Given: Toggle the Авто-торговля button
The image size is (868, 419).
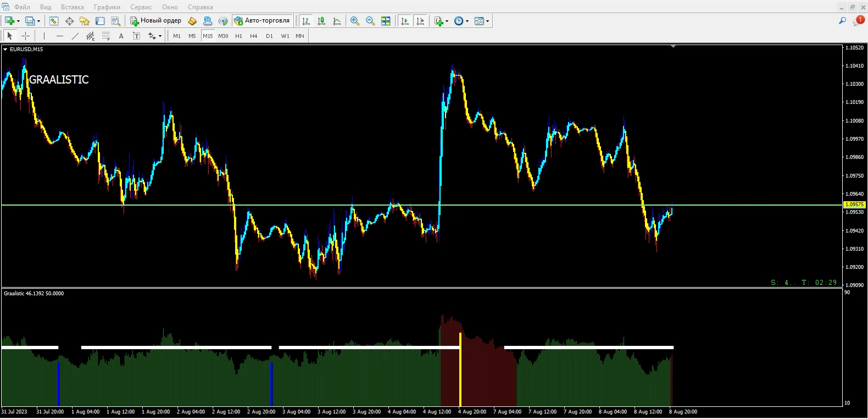Looking at the screenshot, I should point(262,21).
